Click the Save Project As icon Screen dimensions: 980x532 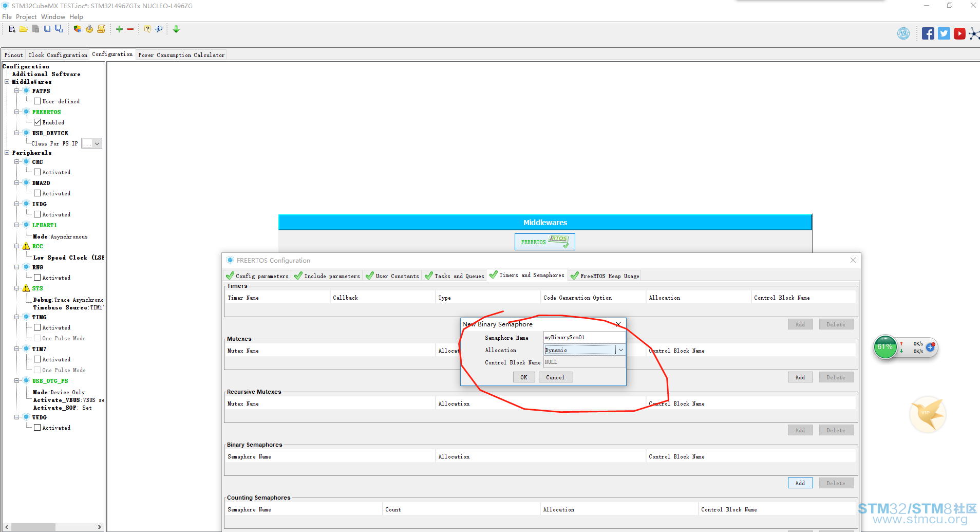tap(59, 29)
